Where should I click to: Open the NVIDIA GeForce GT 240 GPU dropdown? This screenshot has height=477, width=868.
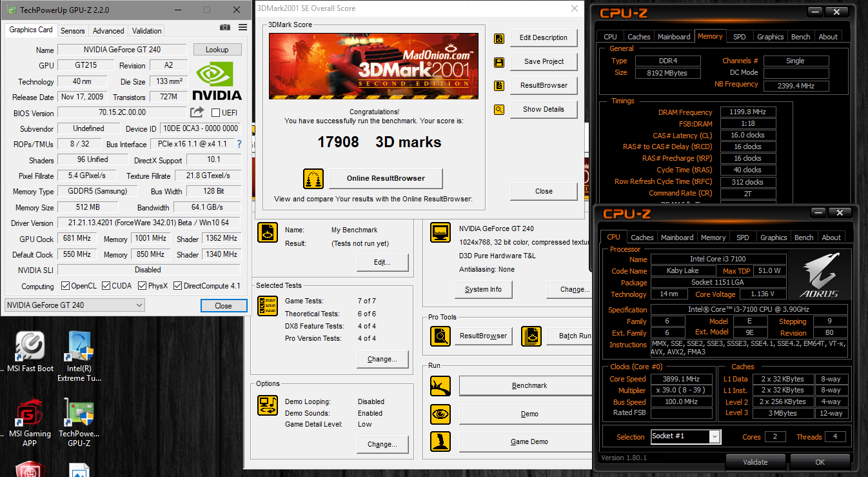[x=75, y=305]
